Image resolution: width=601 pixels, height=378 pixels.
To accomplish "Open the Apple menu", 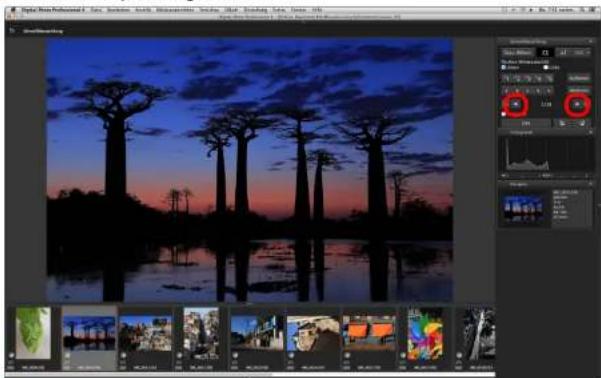I will tap(12, 10).
